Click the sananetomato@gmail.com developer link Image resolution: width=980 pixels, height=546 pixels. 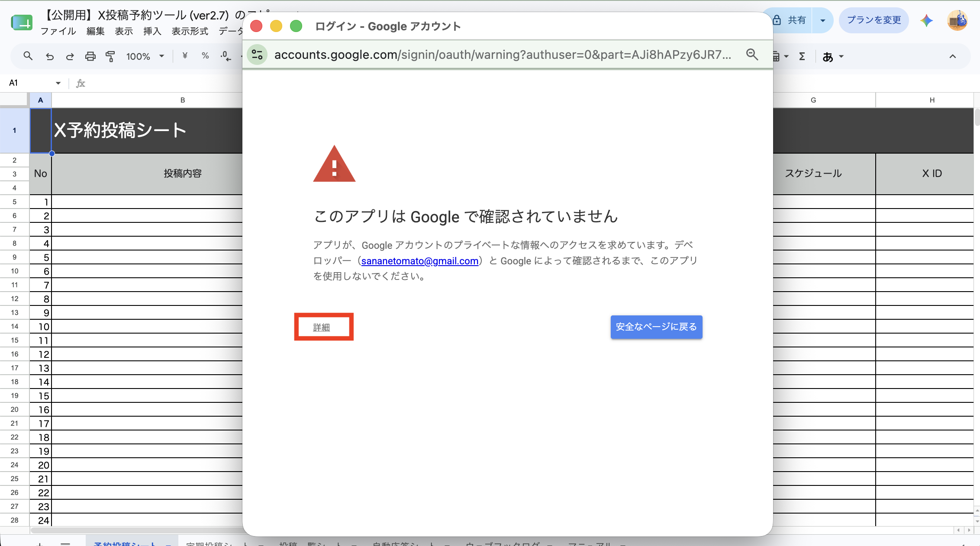point(419,261)
